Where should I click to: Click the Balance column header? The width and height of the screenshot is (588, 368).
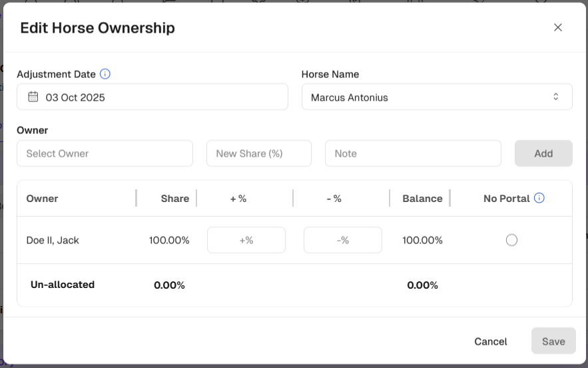point(422,198)
